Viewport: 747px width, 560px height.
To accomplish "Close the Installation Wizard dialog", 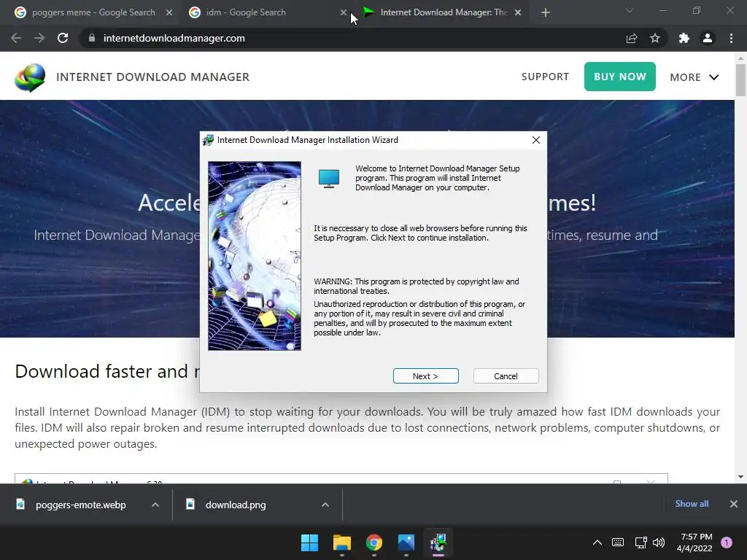I will click(536, 140).
